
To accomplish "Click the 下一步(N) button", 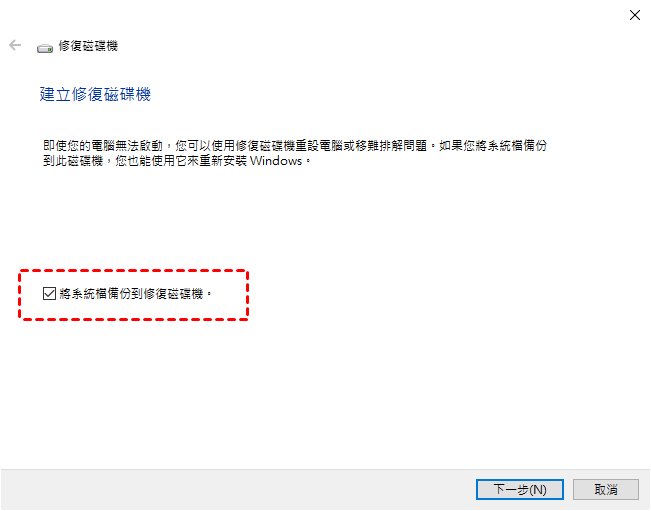I will tap(519, 489).
